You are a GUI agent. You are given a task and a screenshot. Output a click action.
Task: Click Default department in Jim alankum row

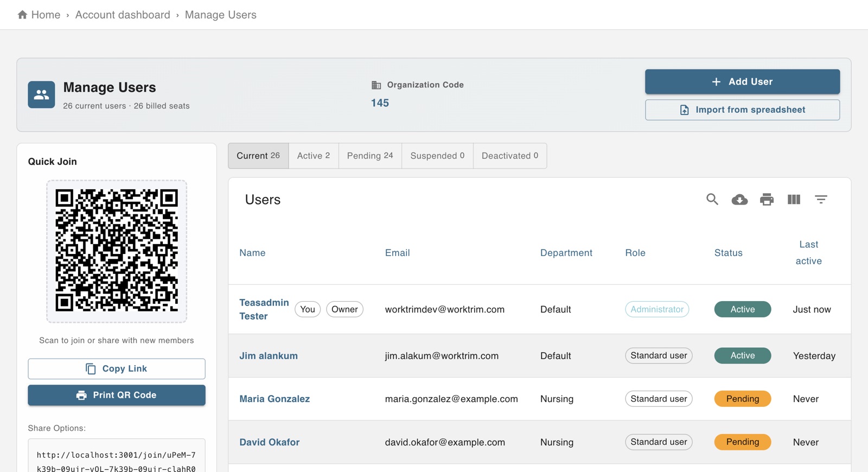click(556, 356)
